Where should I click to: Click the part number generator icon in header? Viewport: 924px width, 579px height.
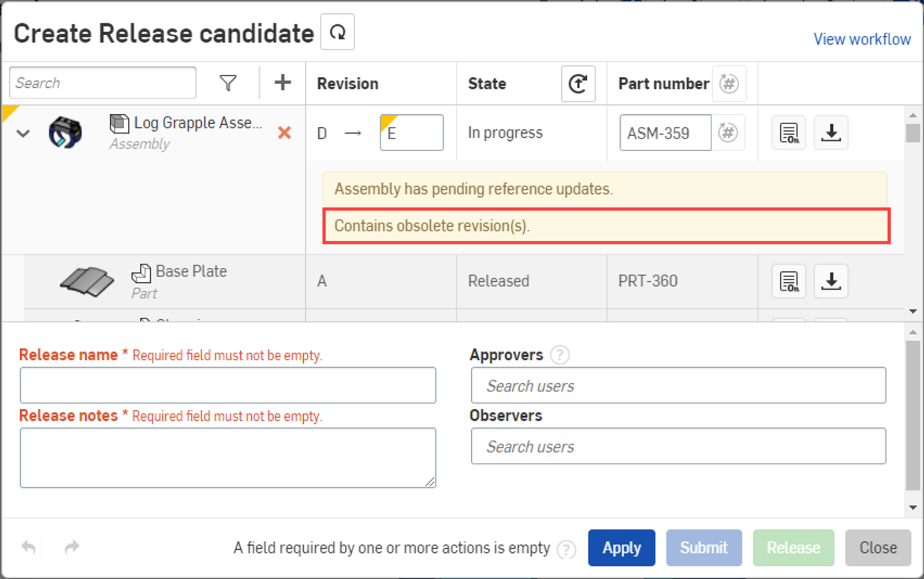click(729, 84)
